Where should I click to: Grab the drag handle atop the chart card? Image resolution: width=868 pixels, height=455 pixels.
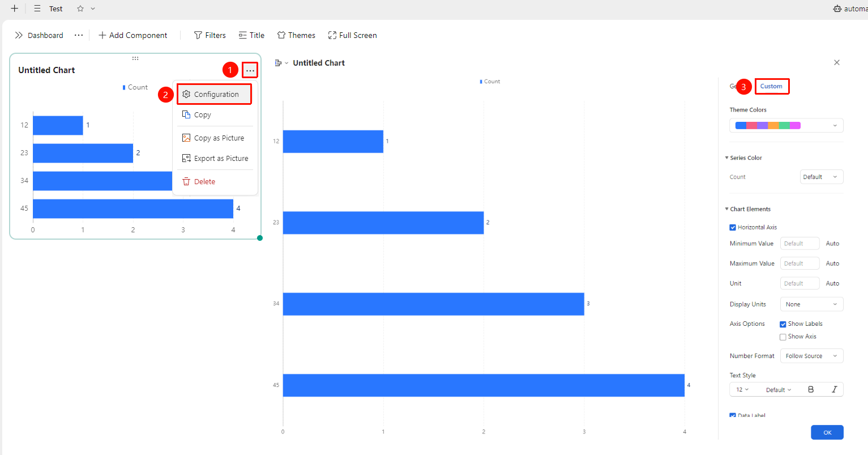135,58
